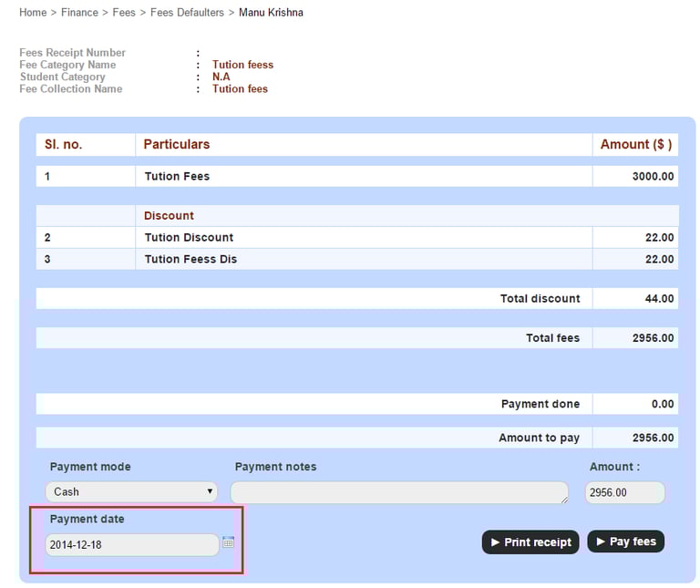Click the Payment date label
This screenshot has height=588, width=700.
[x=87, y=520]
